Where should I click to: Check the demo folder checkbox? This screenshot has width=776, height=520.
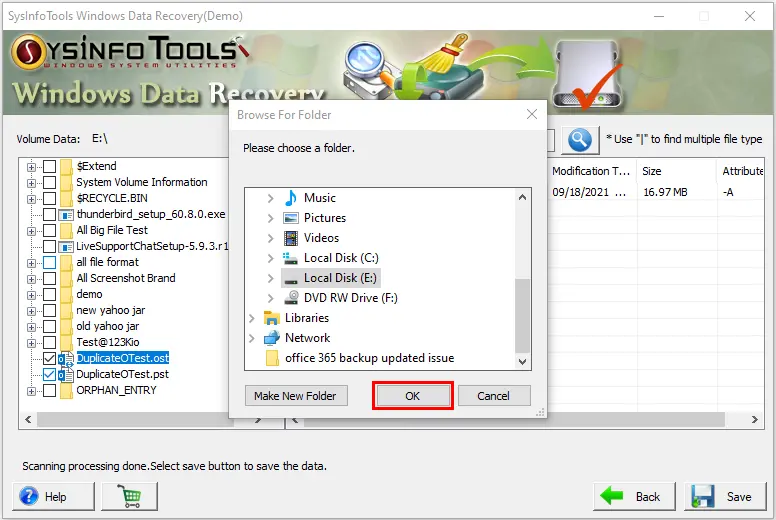[49, 295]
